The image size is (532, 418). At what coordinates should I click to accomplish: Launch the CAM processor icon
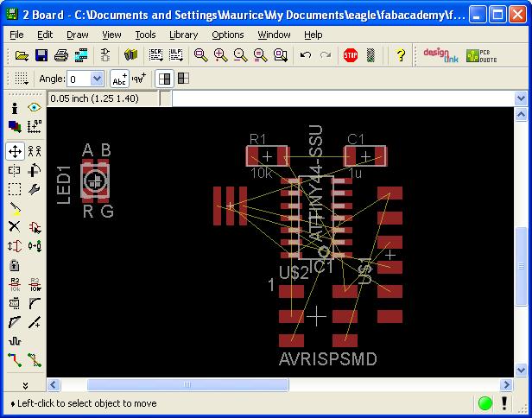(x=81, y=54)
